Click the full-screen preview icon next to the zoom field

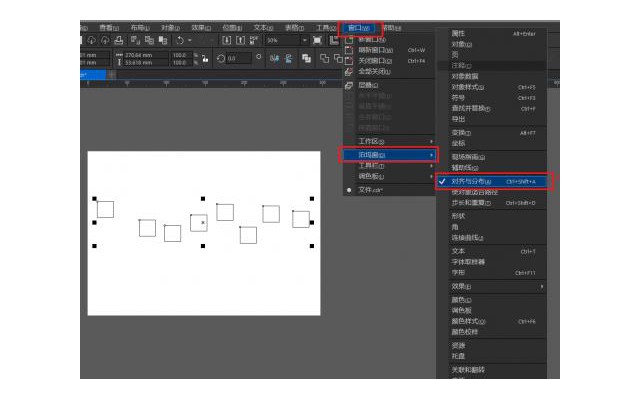[x=317, y=40]
